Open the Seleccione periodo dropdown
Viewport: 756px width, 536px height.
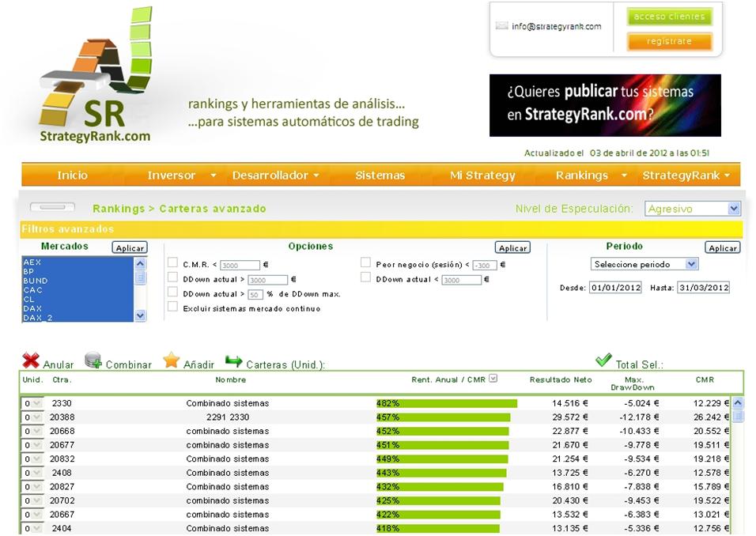point(644,264)
